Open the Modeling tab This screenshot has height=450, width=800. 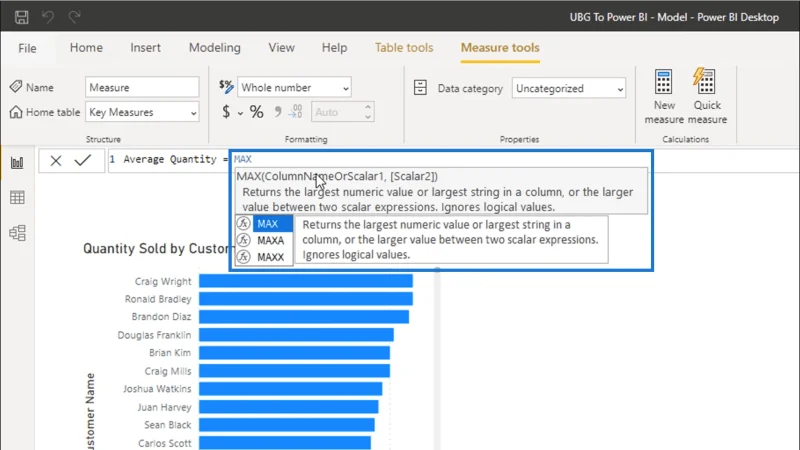coord(215,47)
